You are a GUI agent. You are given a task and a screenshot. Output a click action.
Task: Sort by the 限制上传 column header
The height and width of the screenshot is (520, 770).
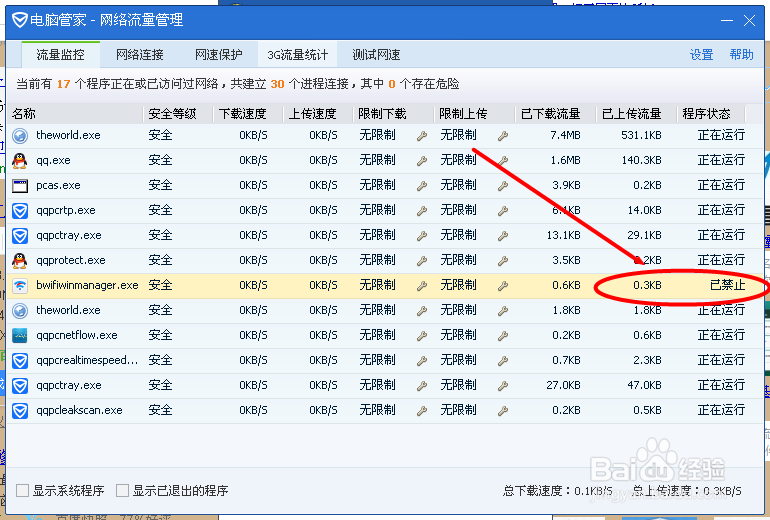click(x=474, y=114)
